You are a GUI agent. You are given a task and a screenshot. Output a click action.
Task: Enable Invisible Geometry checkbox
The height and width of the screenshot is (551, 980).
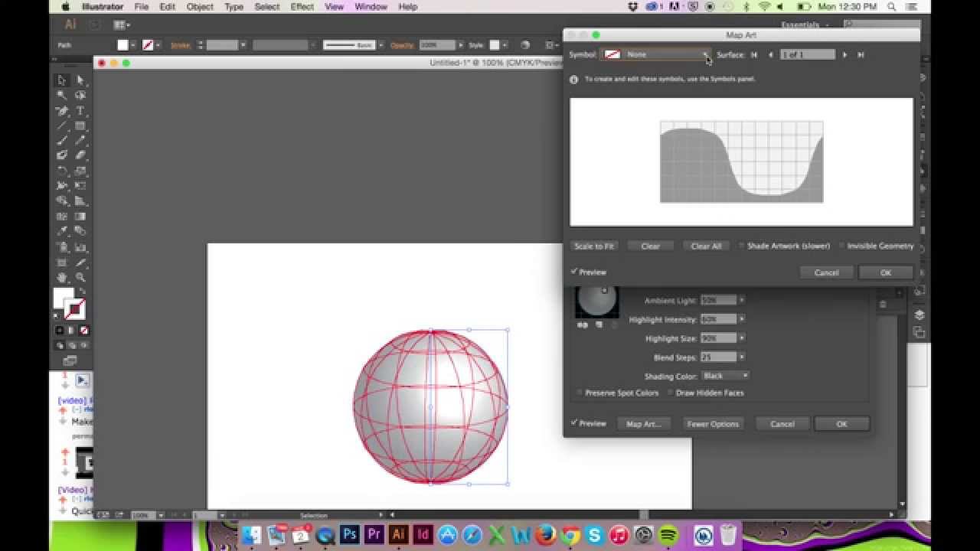coord(841,246)
